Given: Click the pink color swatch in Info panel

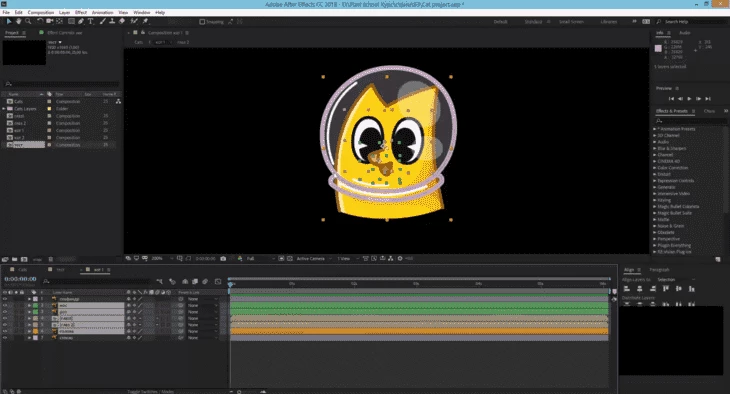Looking at the screenshot, I should click(658, 48).
